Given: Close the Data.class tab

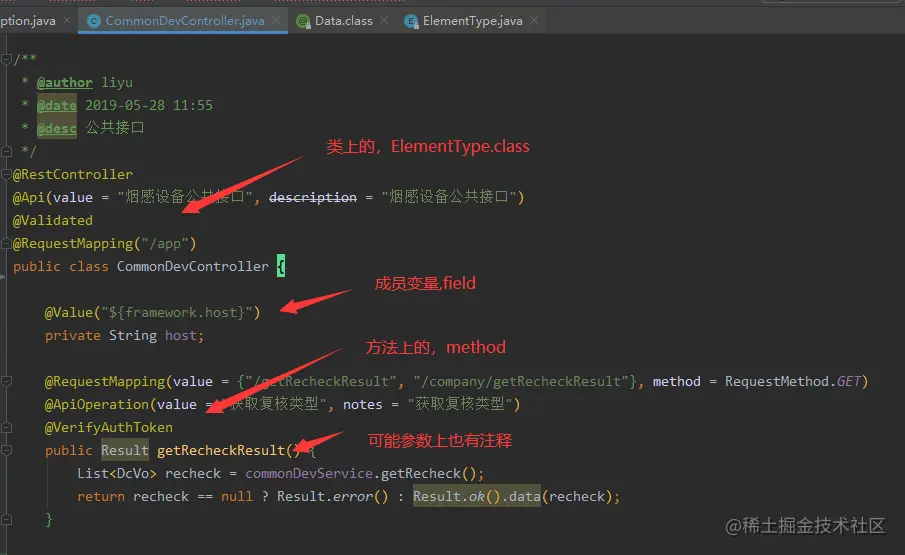Looking at the screenshot, I should pos(384,21).
